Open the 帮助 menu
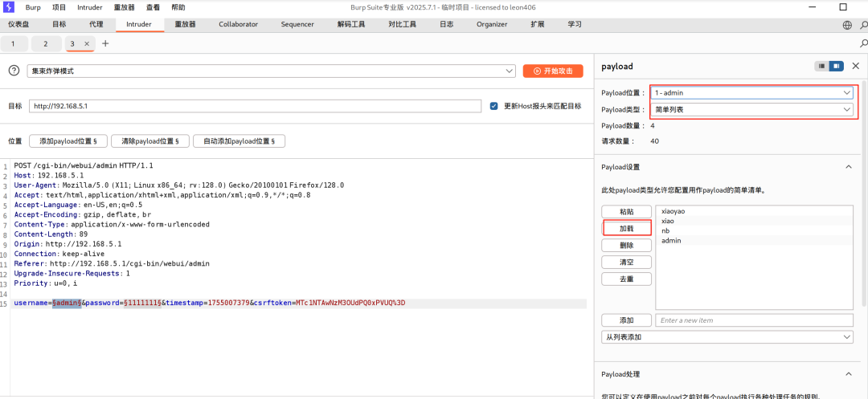This screenshot has height=399, width=868. click(x=178, y=8)
